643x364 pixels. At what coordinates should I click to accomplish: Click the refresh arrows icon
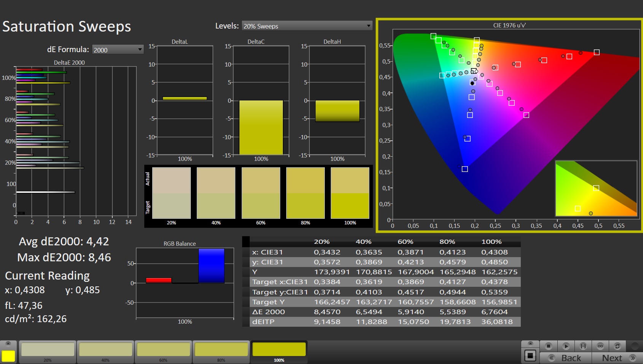point(617,346)
